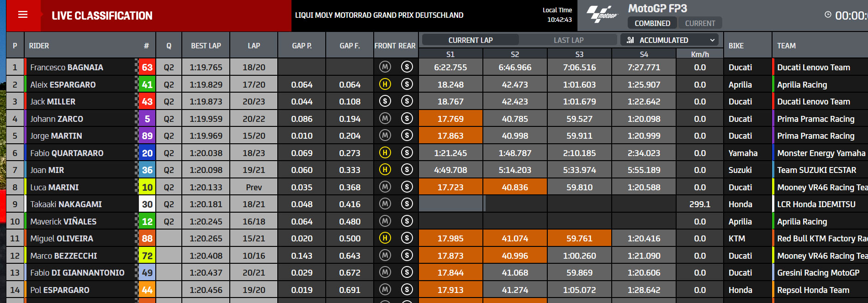The image size is (868, 303).
Task: Select the LAST LAP sector view
Action: pos(568,40)
